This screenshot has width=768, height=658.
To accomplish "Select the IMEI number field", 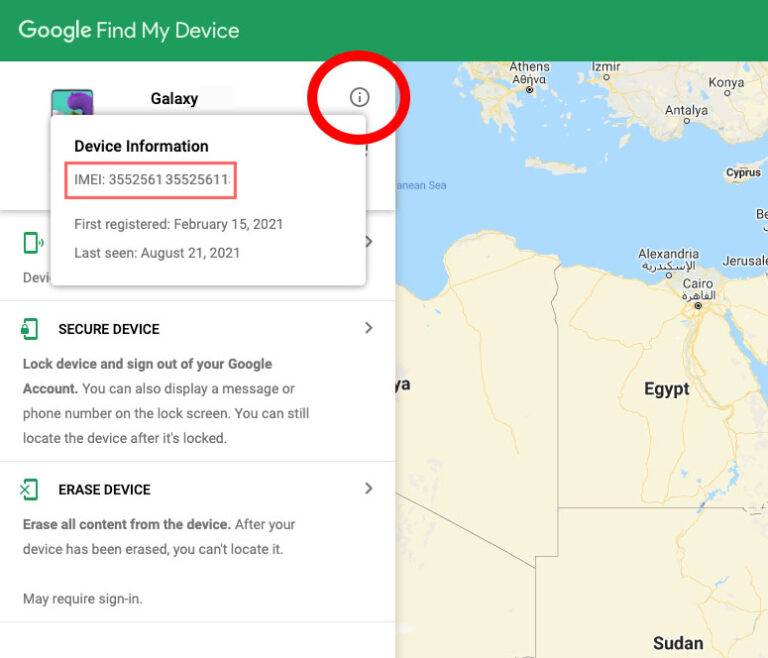I will pos(151,180).
